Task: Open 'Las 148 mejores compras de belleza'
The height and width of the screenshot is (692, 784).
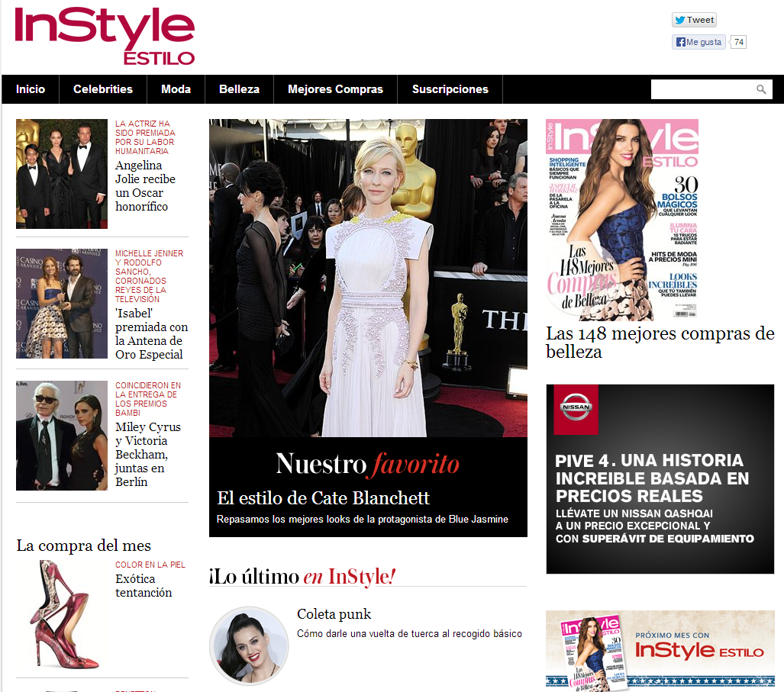Action: [660, 343]
